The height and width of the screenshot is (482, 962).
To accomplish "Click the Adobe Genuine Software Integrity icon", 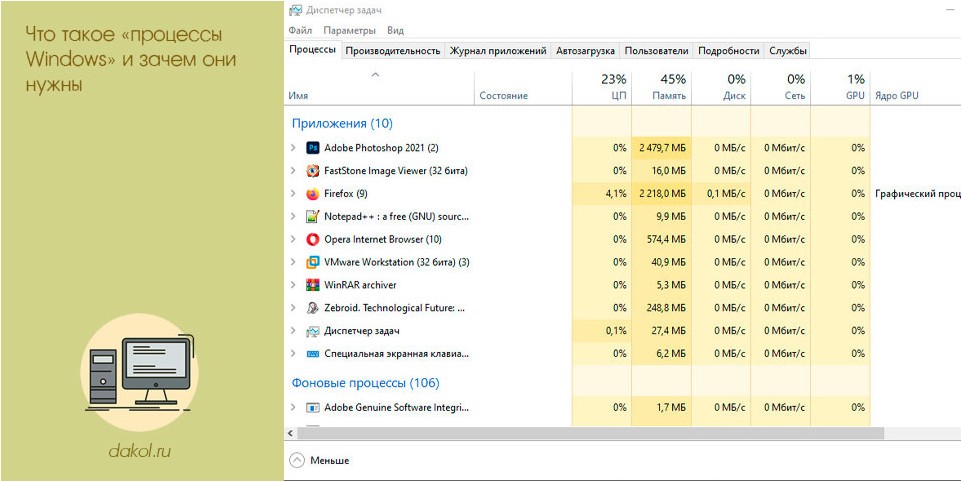I will point(313,407).
